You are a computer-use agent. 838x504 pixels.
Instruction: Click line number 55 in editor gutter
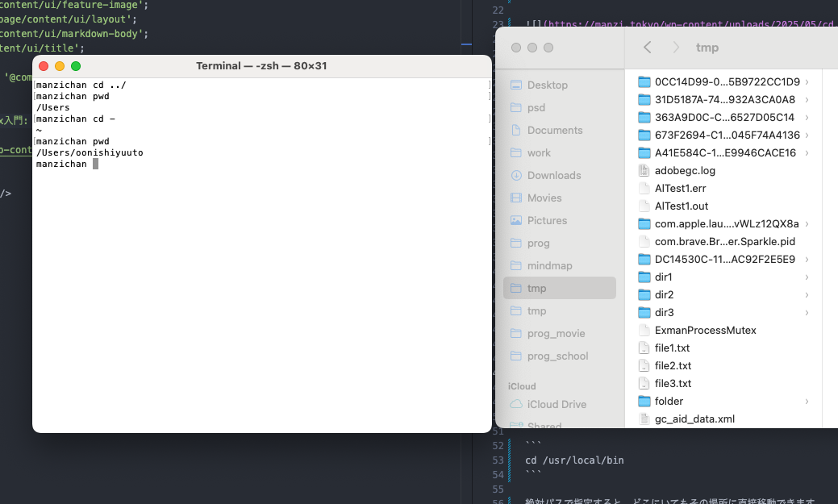pos(498,489)
